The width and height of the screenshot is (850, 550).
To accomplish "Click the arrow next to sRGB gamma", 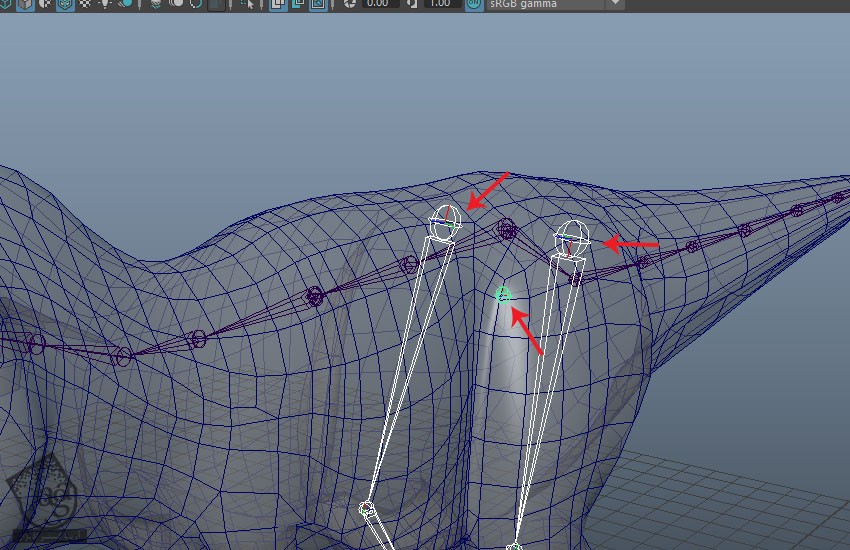I will [614, 4].
